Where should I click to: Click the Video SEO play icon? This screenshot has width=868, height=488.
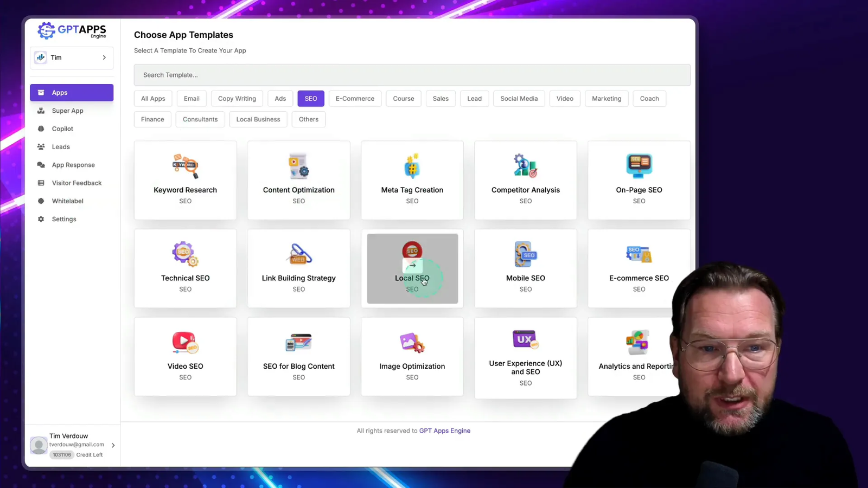(185, 342)
